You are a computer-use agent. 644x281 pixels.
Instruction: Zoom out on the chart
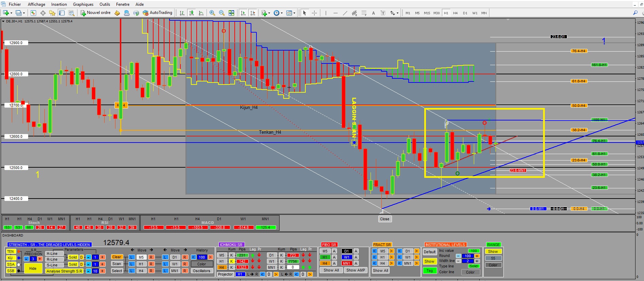coord(222,13)
